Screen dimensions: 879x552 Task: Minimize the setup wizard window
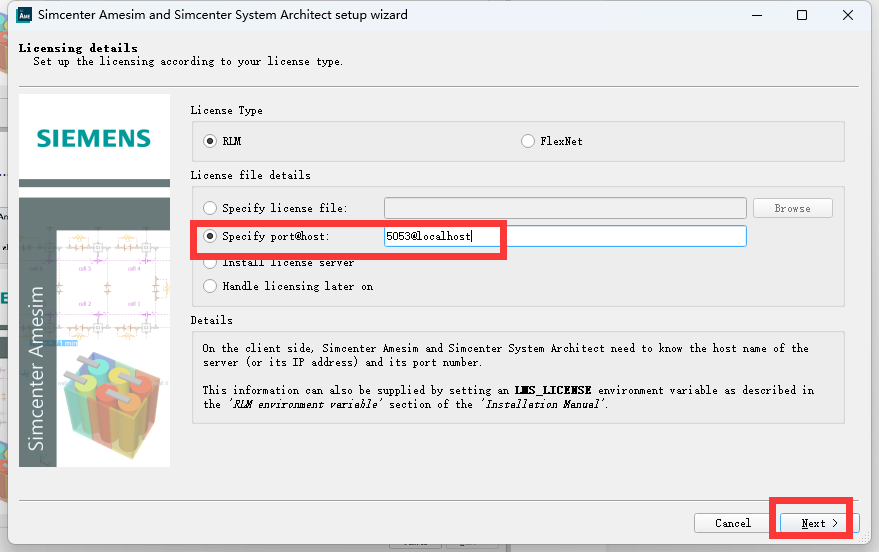coord(757,15)
